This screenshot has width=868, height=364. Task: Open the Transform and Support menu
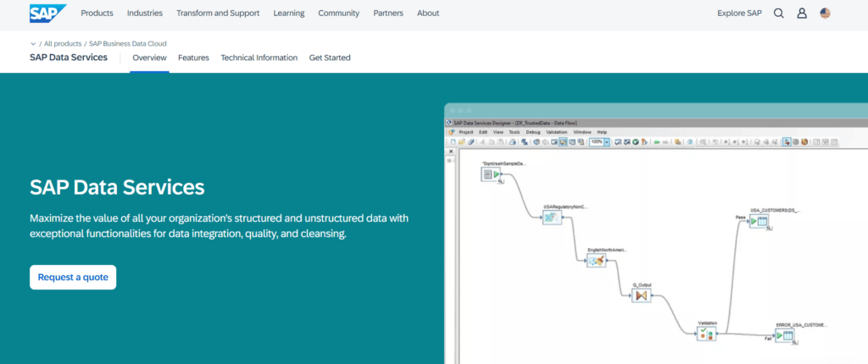click(x=218, y=14)
